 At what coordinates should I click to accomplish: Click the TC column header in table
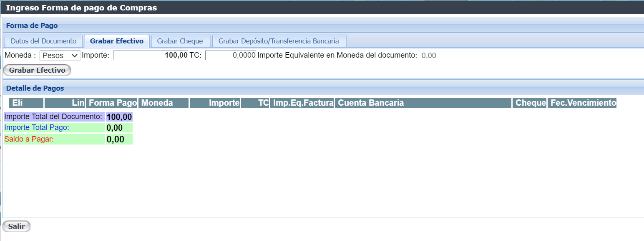[255, 103]
